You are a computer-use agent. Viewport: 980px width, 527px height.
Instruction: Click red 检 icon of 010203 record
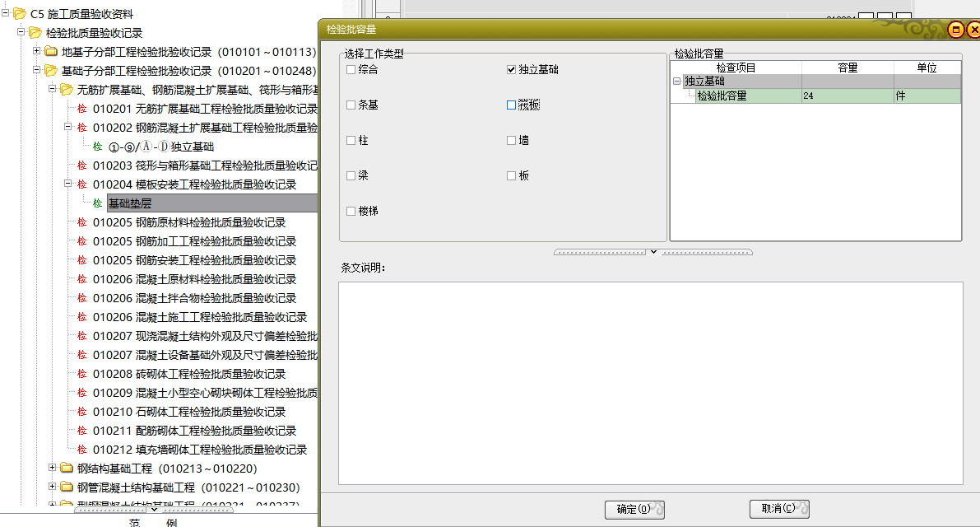coord(82,166)
